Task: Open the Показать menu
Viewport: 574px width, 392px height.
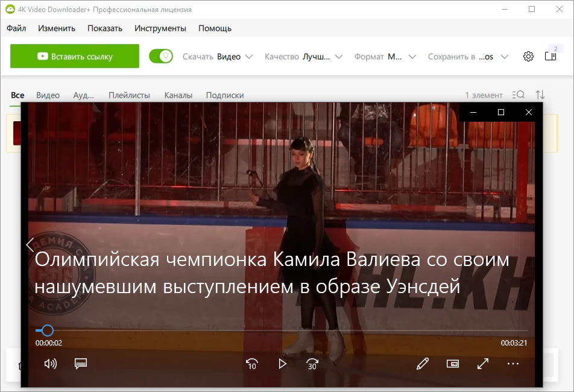Action: pos(105,28)
